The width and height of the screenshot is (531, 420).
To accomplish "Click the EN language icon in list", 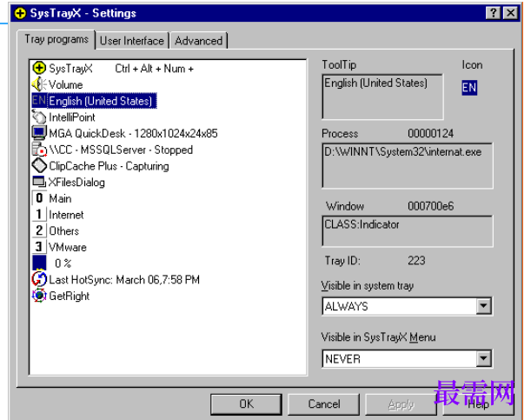I will [x=39, y=101].
